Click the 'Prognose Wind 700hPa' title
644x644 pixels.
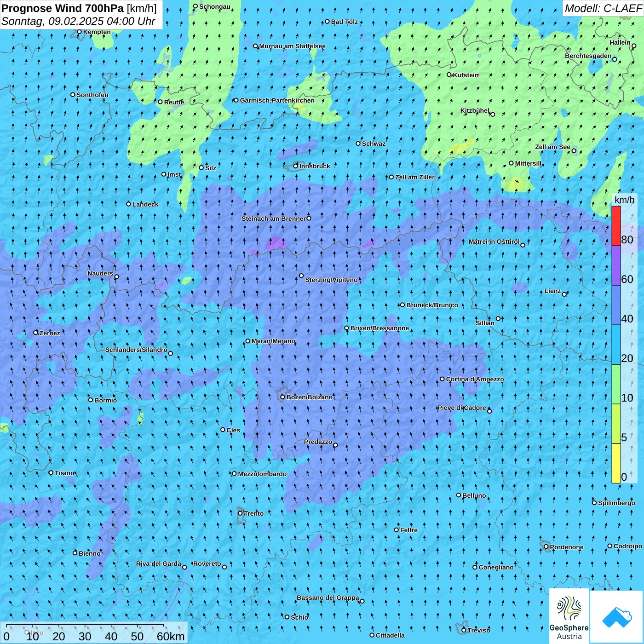click(63, 8)
